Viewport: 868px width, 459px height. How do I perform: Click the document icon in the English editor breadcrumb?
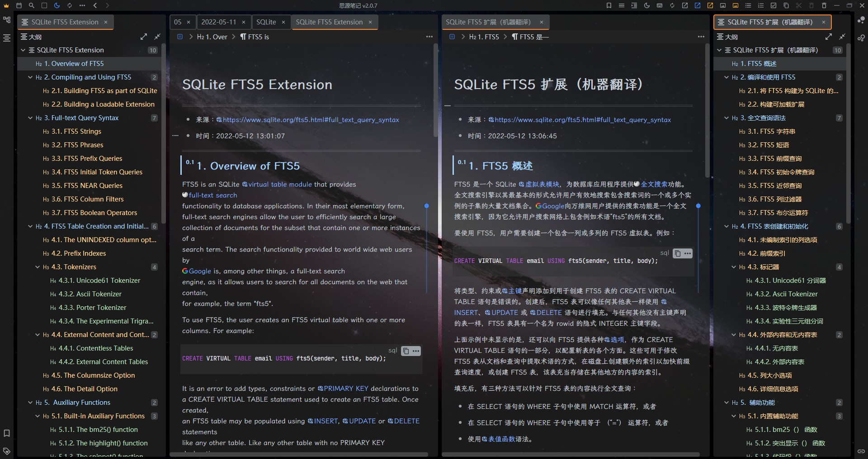(180, 37)
